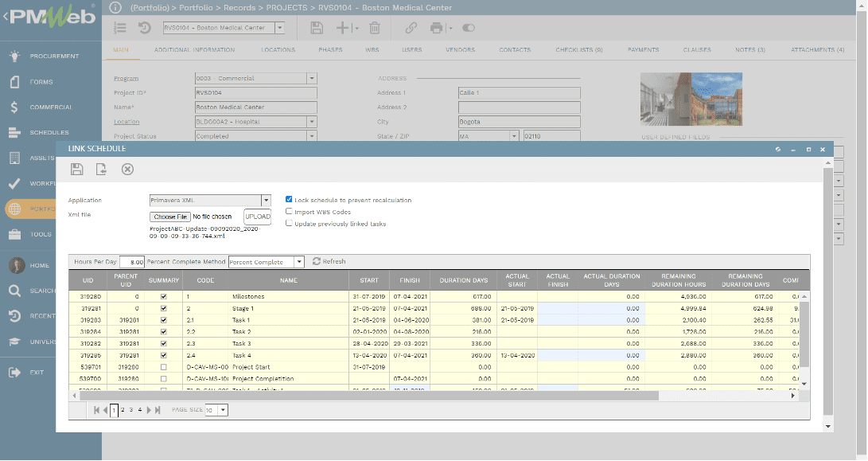Toggle Summary checkbox for Project Completition row
Viewport: 868px width, 461px height.
tap(163, 379)
